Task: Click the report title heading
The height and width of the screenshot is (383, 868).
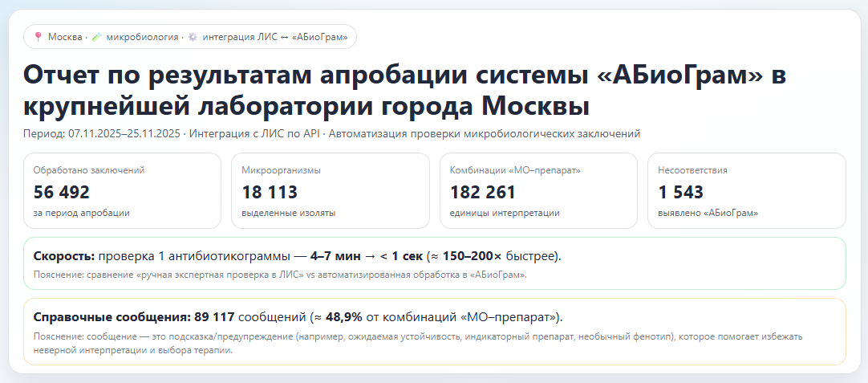Action: pyautogui.click(x=404, y=91)
